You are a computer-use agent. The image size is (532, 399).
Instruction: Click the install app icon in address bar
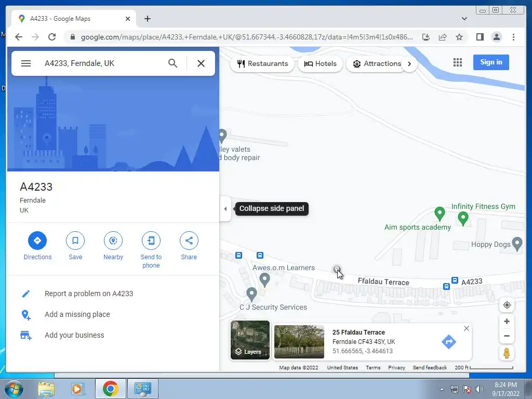pyautogui.click(x=426, y=37)
